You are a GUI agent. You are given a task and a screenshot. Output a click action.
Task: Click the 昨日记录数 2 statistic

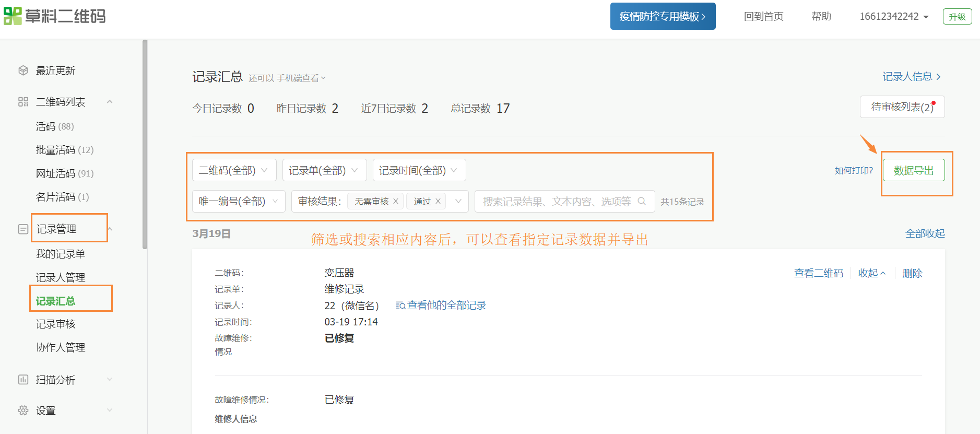tap(308, 108)
